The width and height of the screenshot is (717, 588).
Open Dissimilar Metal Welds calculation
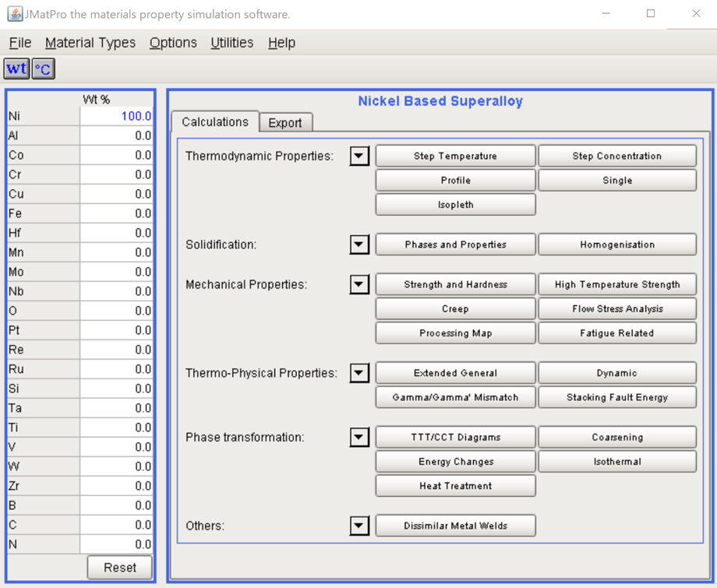pos(455,526)
